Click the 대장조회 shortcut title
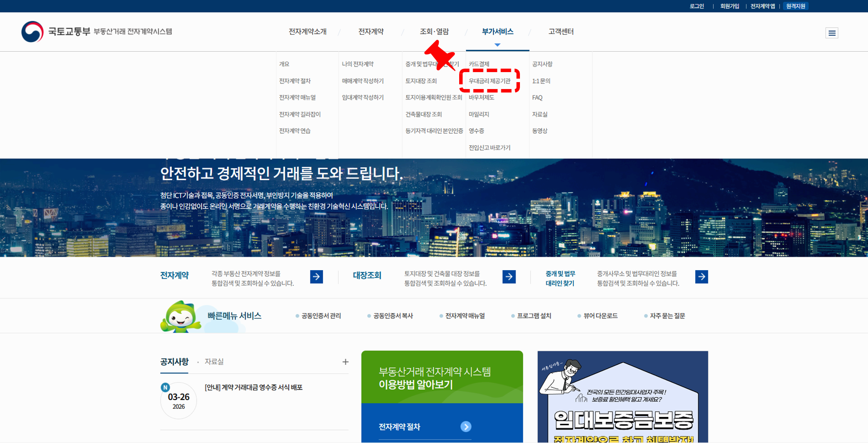Screen dimensions: 868x443 (x=367, y=275)
